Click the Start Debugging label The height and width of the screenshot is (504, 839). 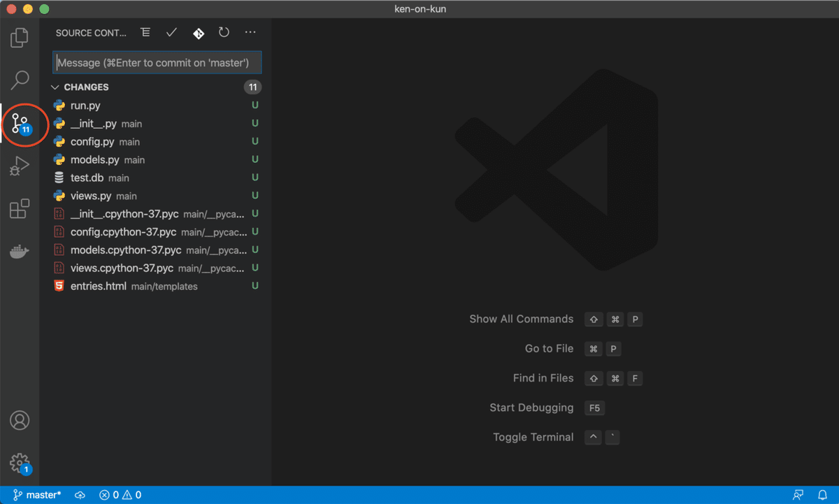click(x=531, y=408)
